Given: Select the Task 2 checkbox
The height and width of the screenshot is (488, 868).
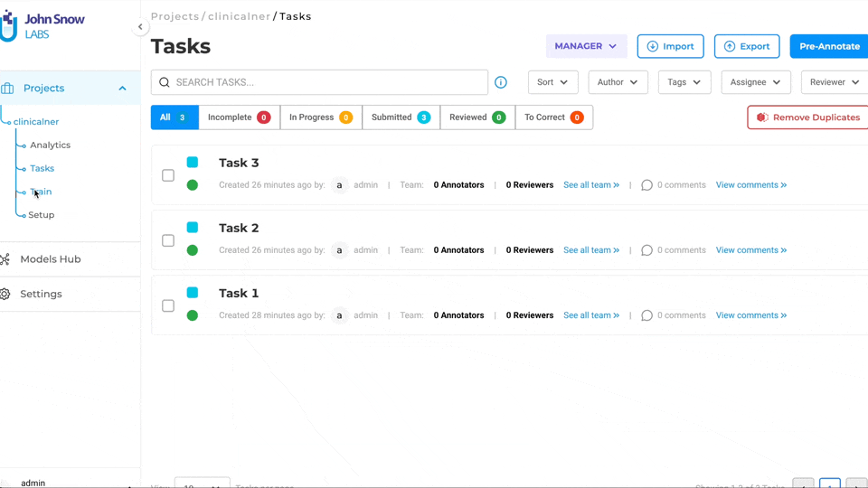Looking at the screenshot, I should pyautogui.click(x=168, y=240).
